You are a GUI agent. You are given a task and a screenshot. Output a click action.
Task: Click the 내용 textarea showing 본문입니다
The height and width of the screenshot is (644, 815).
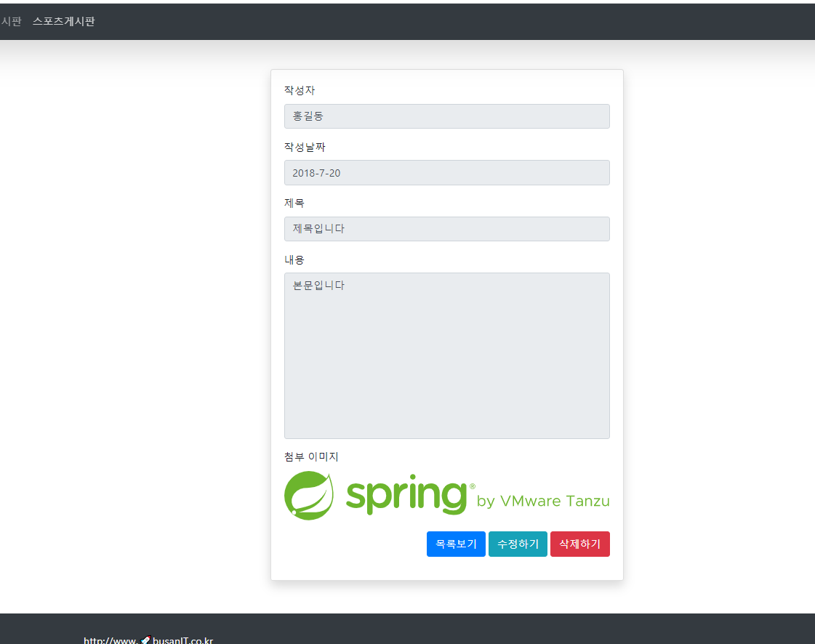pyautogui.click(x=446, y=355)
